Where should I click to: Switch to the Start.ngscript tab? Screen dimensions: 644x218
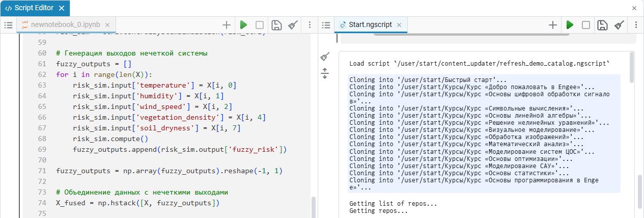tap(371, 24)
